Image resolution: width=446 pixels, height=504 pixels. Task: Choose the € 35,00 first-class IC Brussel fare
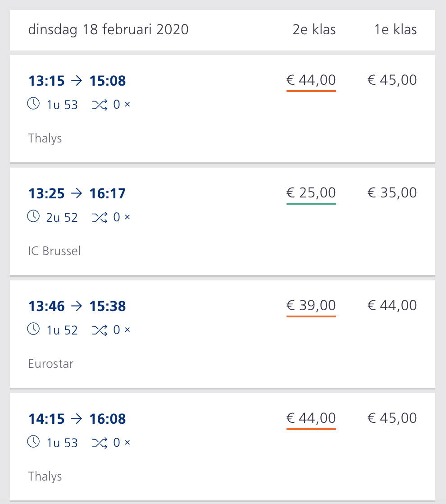pyautogui.click(x=392, y=193)
